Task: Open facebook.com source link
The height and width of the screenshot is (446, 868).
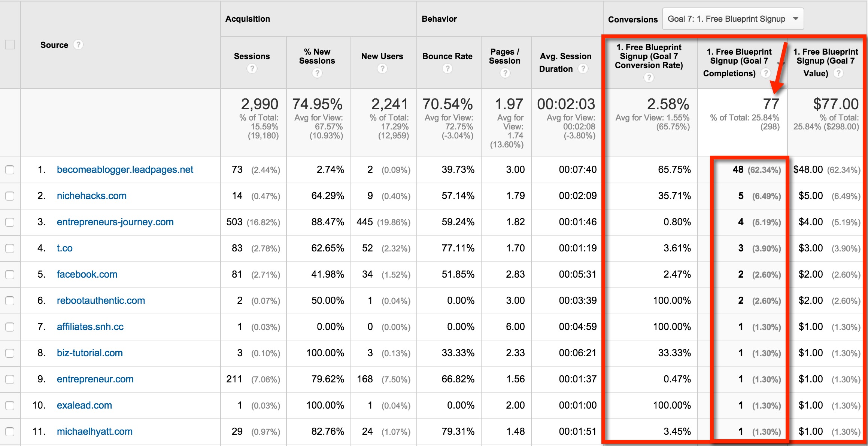Action: [87, 275]
